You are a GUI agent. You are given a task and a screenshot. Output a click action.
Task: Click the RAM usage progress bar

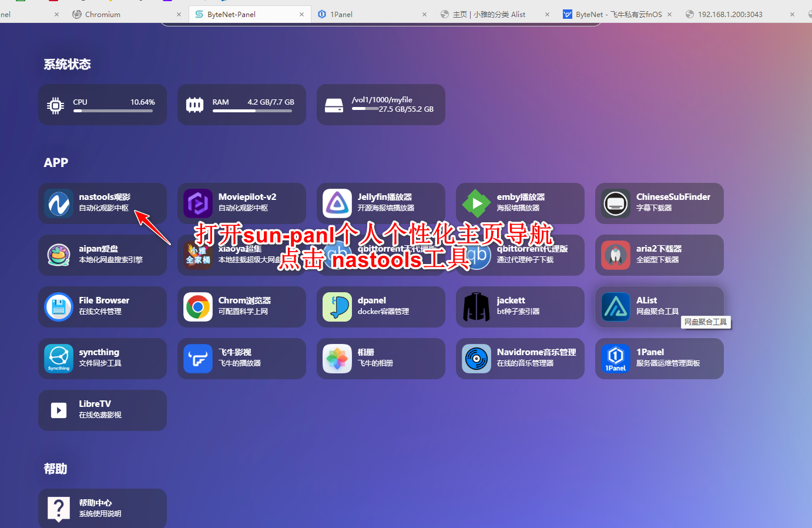[252, 111]
